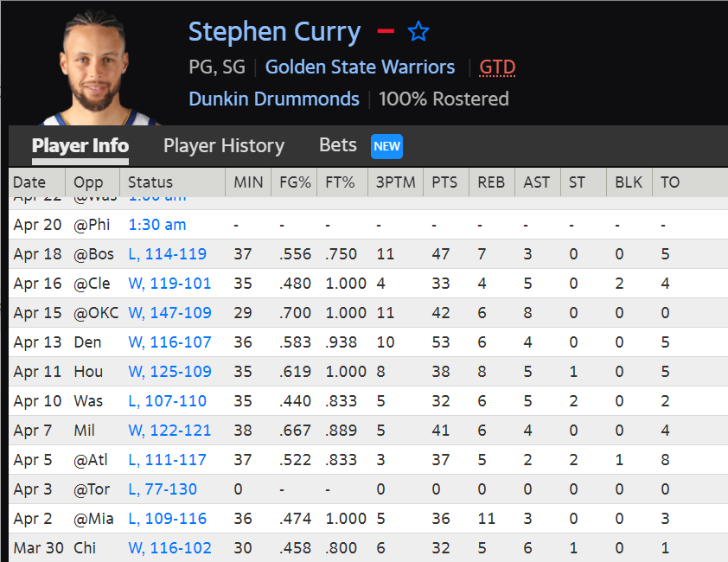Open the W, 122-121 Milwaukee game result

click(169, 431)
